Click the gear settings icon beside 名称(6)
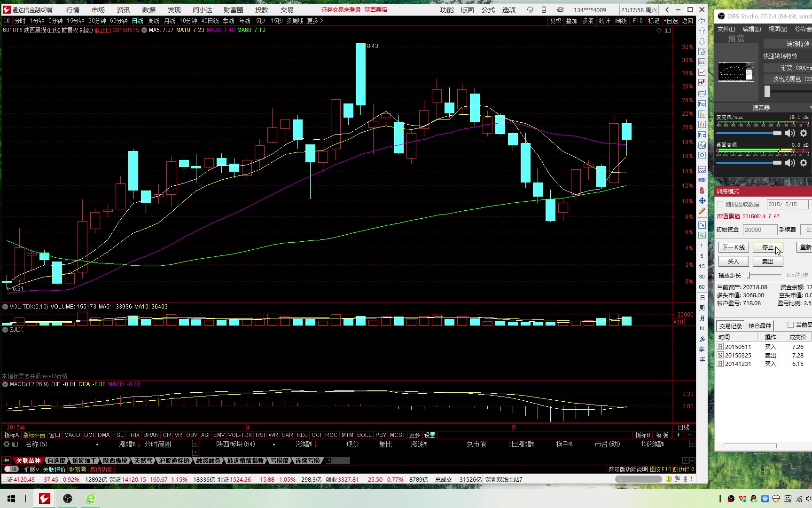812x508 pixels. pos(7,444)
